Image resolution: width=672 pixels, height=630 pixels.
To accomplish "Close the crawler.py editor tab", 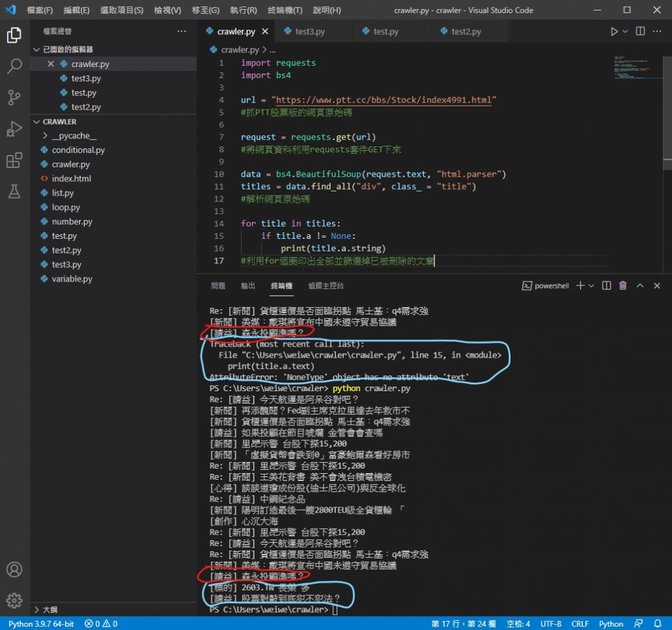I will click(x=265, y=31).
